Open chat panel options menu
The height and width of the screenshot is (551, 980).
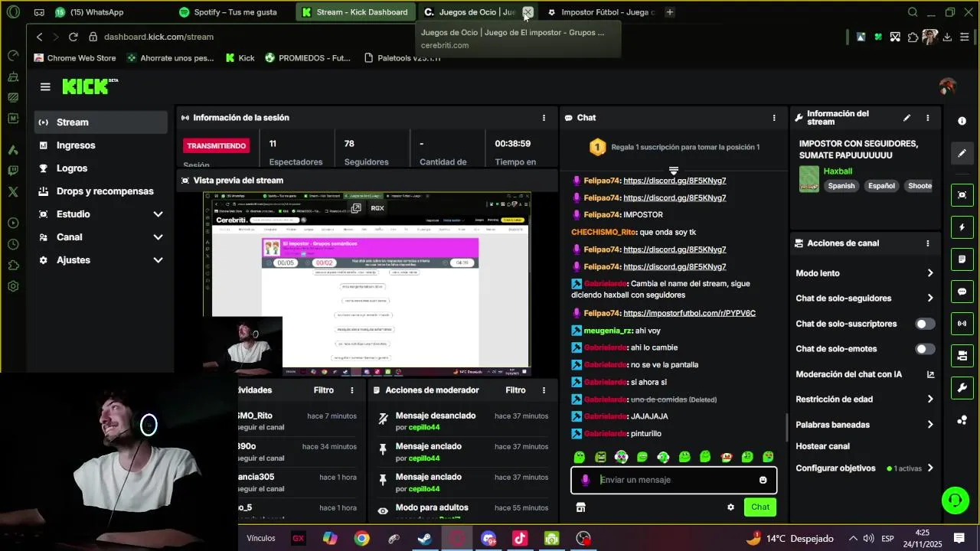774,118
